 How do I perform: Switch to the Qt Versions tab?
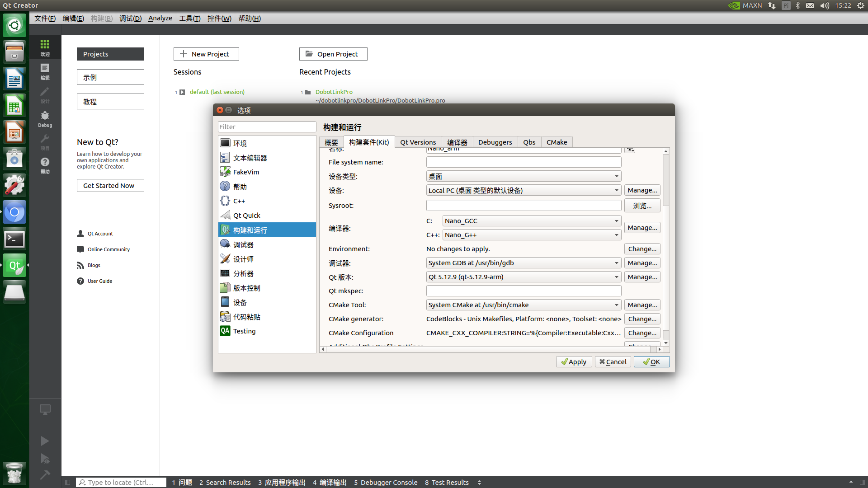418,142
